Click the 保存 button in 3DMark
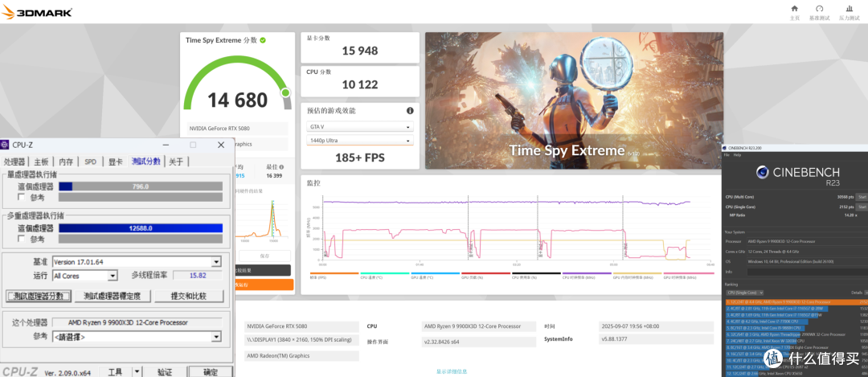The height and width of the screenshot is (377, 868). pos(264,256)
